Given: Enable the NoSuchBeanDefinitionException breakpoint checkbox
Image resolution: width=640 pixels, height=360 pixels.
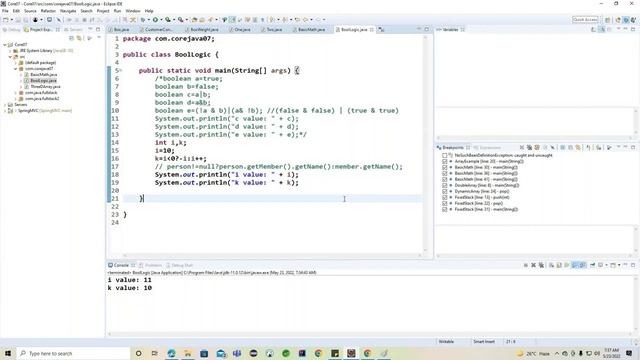Looking at the screenshot, I should click(x=444, y=155).
